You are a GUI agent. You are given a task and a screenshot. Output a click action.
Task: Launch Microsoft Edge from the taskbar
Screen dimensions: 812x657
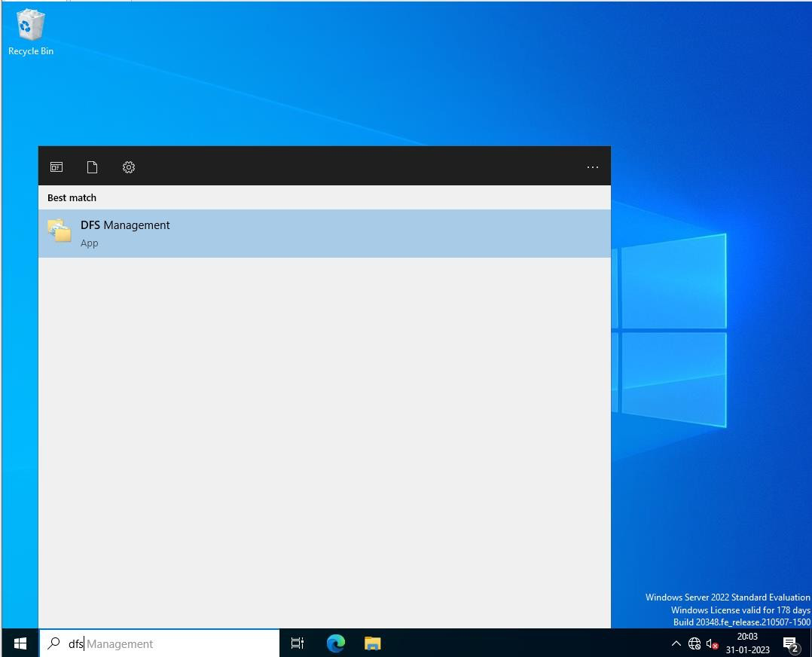coord(336,643)
